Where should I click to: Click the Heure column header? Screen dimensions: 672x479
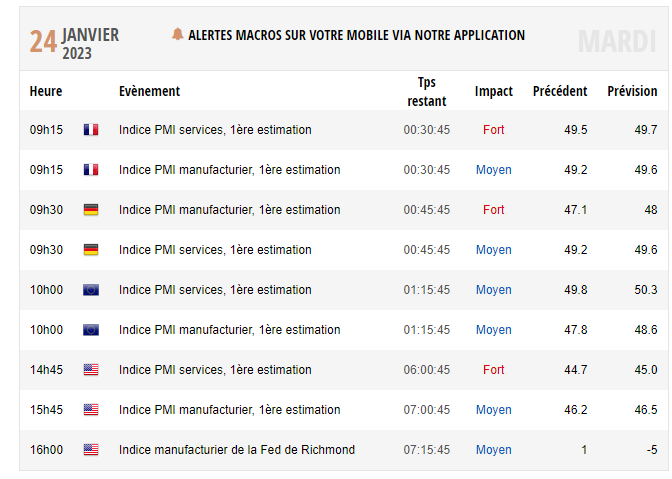[x=46, y=91]
